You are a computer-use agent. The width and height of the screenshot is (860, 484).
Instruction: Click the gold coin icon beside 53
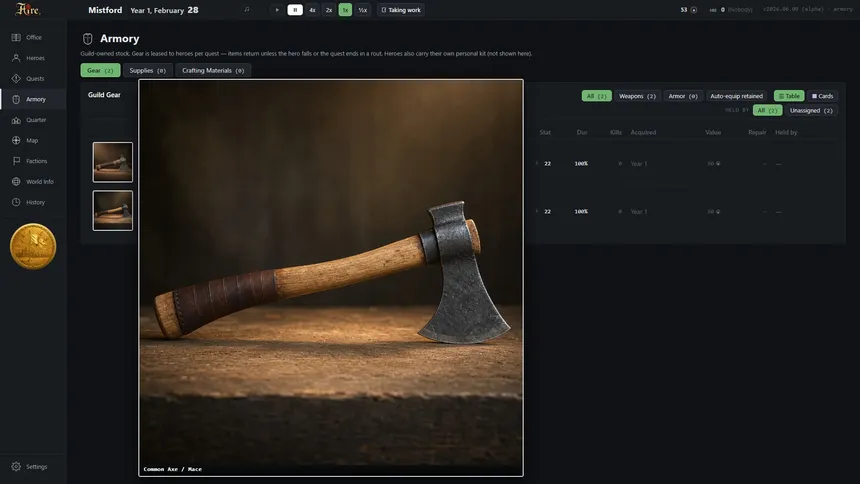pos(694,10)
